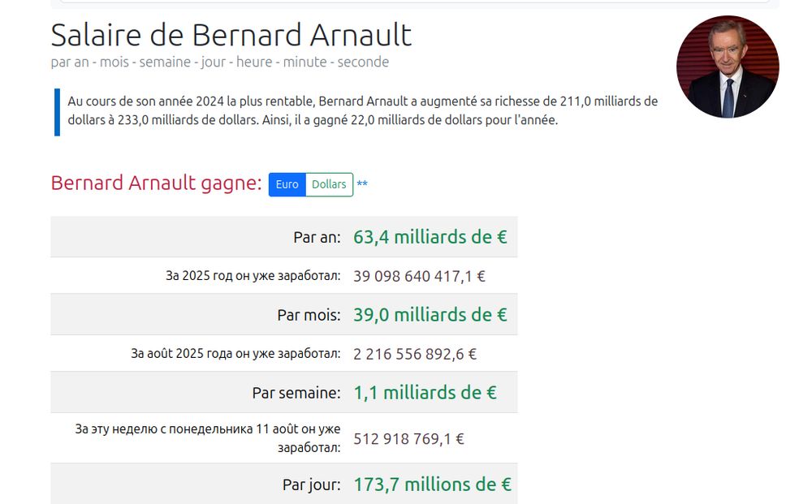Click the 2024 wealth summary paragraph

click(x=362, y=110)
